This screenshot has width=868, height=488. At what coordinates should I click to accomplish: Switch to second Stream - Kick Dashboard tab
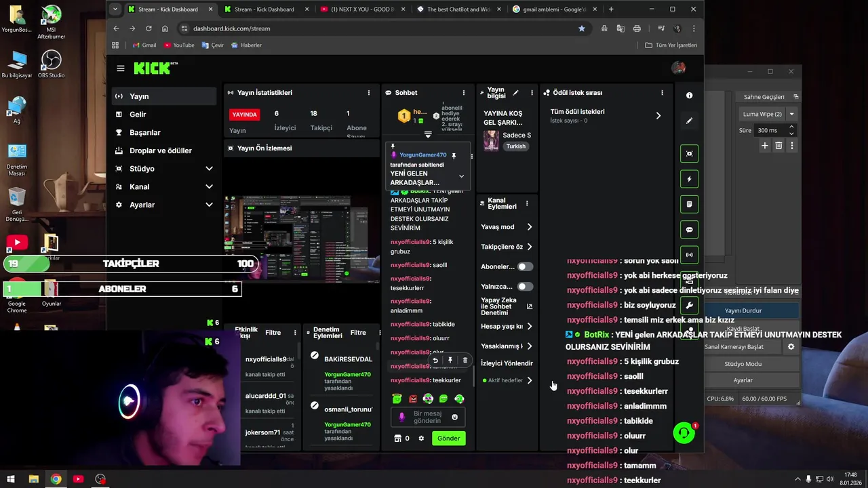point(264,9)
